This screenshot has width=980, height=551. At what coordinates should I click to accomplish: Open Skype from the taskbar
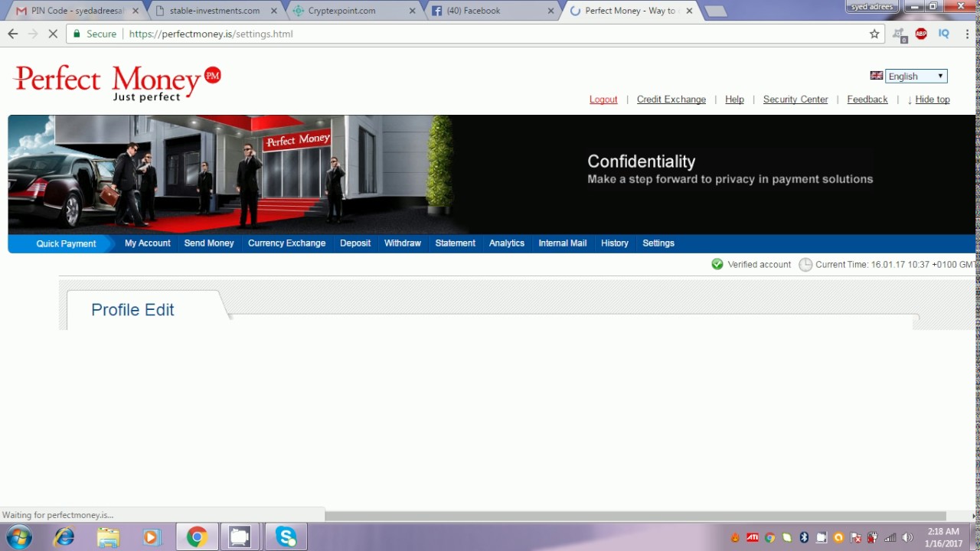coord(286,537)
